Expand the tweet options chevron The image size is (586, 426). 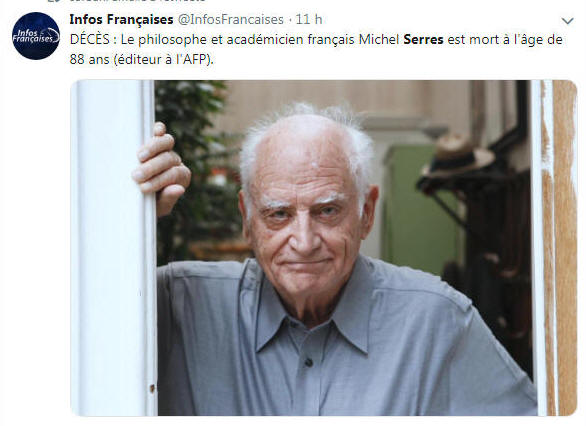[567, 21]
